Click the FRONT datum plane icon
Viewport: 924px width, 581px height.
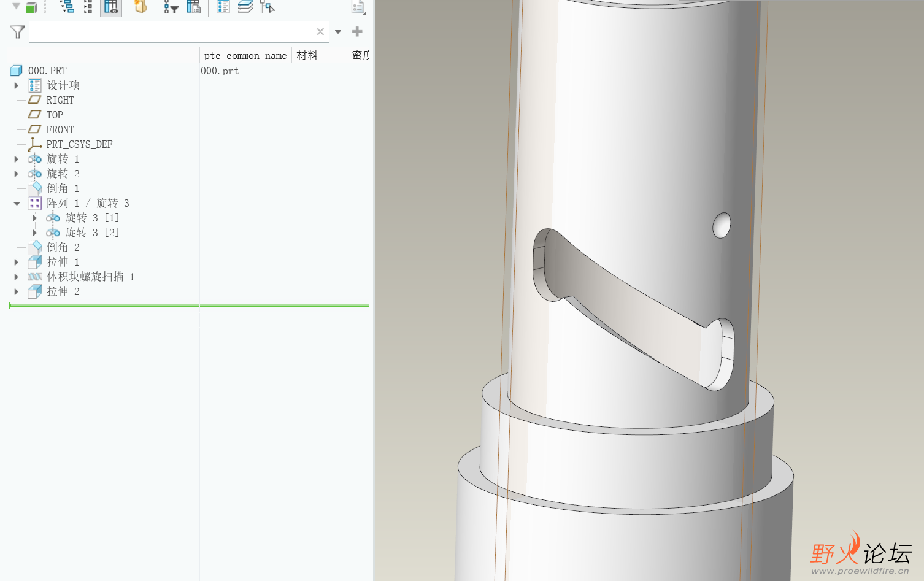tap(35, 129)
